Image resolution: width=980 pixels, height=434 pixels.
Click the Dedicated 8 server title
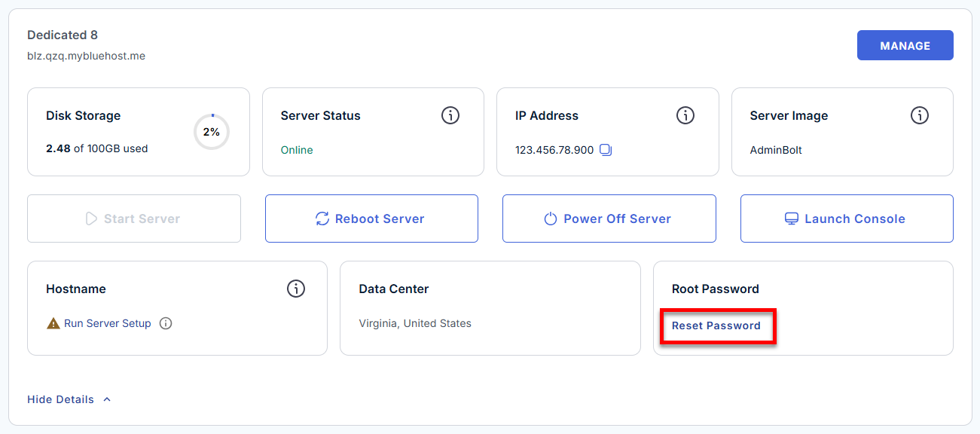[x=63, y=35]
